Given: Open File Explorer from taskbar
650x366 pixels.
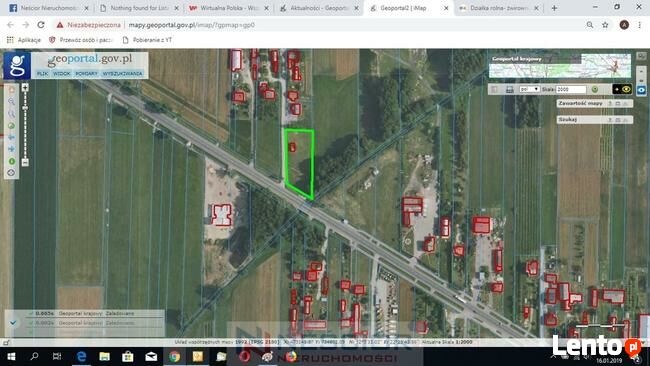Looking at the screenshot, I should click(x=104, y=356).
